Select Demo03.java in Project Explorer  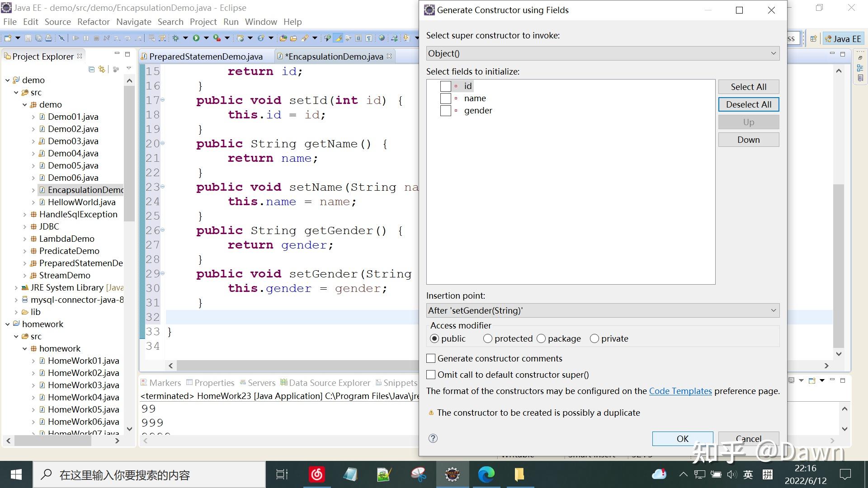73,141
